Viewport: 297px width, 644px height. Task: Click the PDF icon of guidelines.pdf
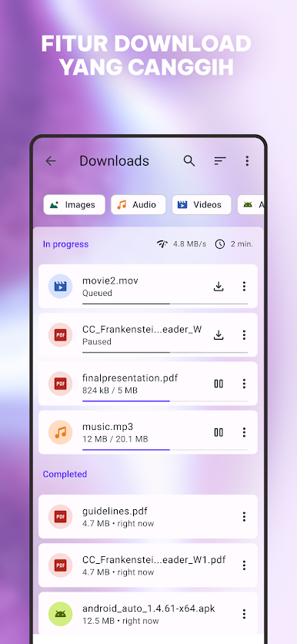click(60, 517)
